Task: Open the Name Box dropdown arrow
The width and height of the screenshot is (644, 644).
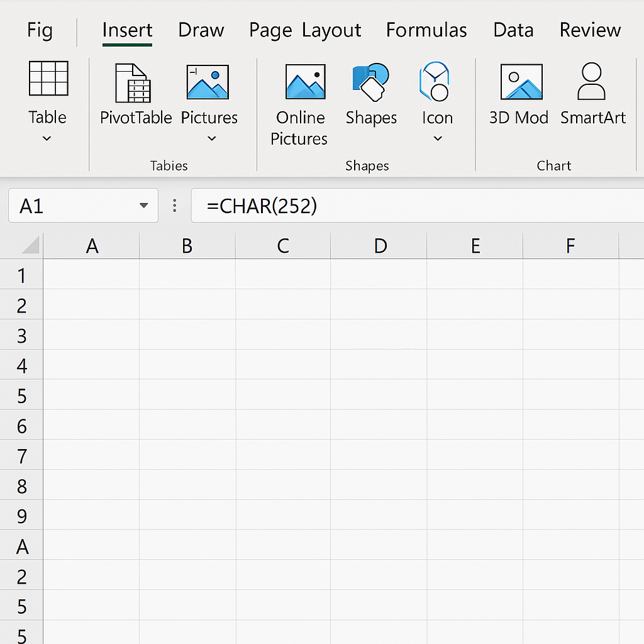Action: [144, 206]
